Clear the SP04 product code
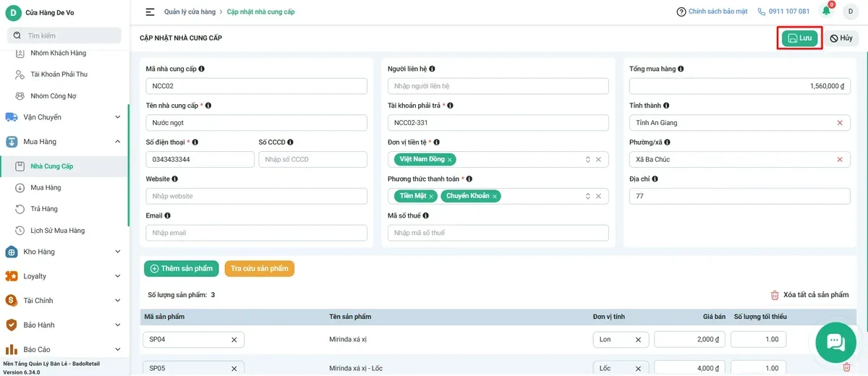 click(x=234, y=340)
